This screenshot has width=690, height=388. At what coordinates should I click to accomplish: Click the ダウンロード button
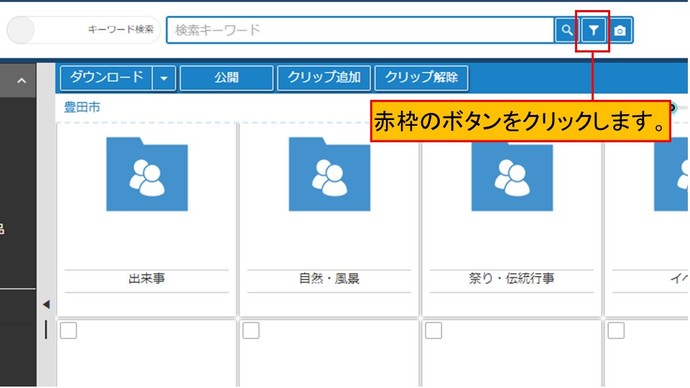(106, 78)
